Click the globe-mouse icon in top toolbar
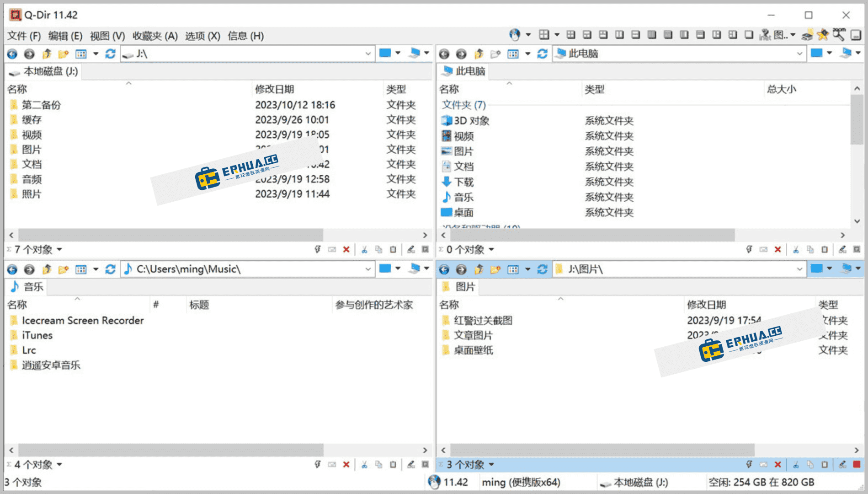The image size is (868, 494). 515,35
